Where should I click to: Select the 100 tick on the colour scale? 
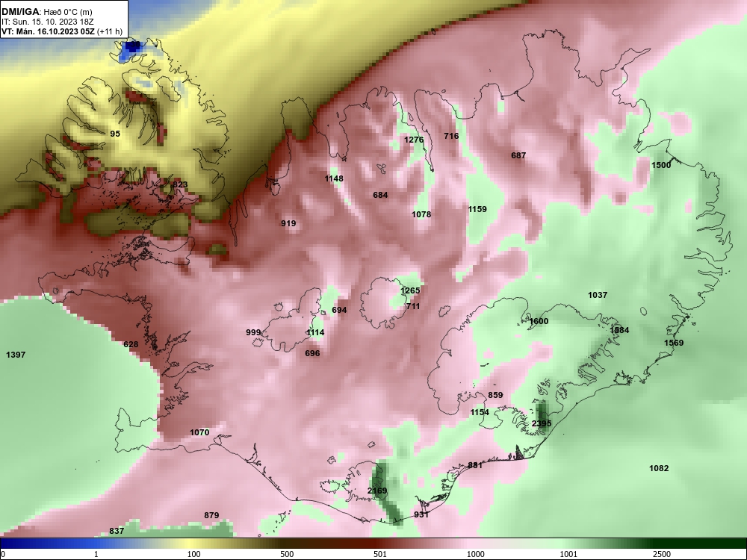click(x=193, y=554)
